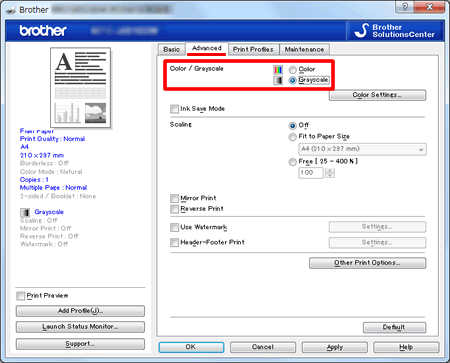Choose the Fit to Paper Size option
Image resolution: width=450 pixels, height=363 pixels.
(292, 137)
